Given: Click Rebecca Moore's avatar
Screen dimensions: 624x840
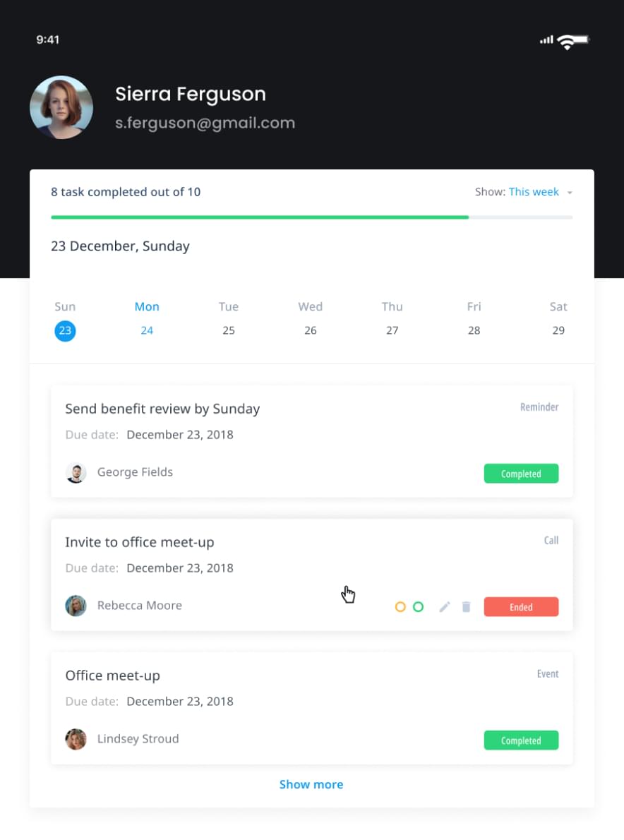Looking at the screenshot, I should [76, 606].
